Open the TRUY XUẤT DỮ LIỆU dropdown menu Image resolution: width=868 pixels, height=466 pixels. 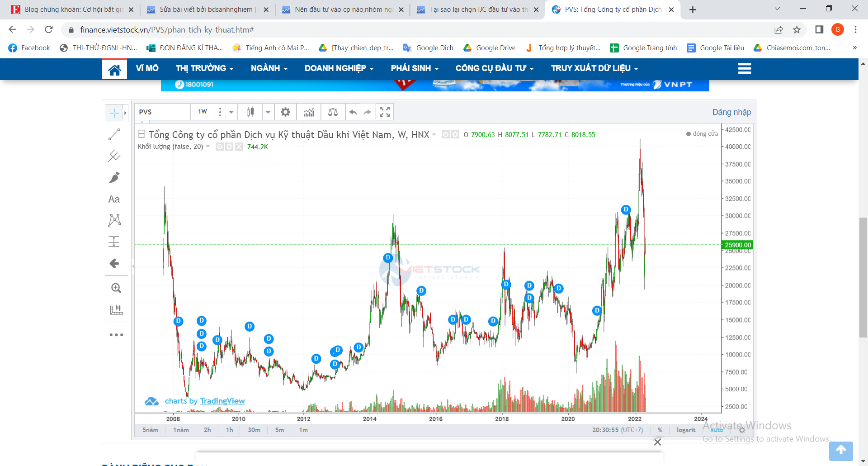click(594, 68)
